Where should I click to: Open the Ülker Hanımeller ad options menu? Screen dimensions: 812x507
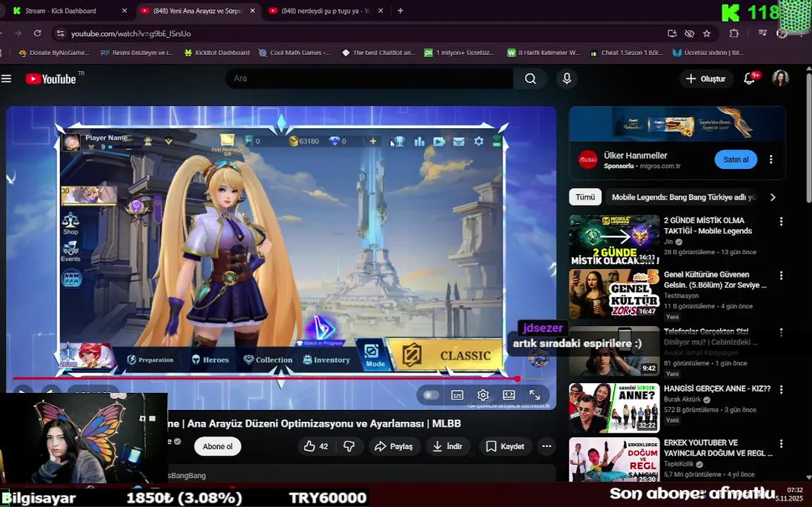[771, 160]
